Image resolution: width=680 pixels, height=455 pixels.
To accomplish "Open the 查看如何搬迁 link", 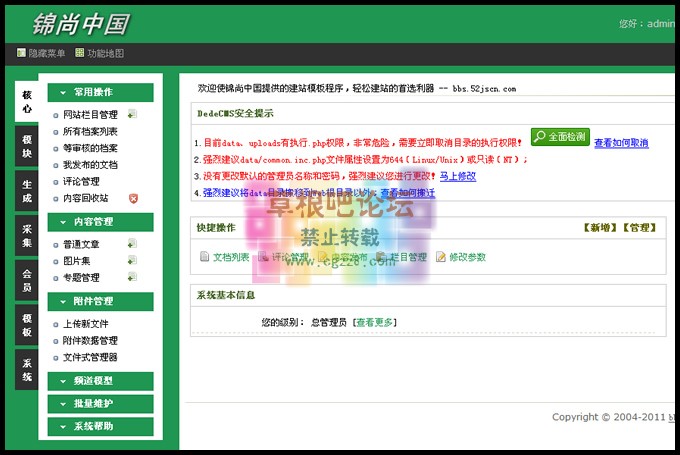I will click(408, 193).
